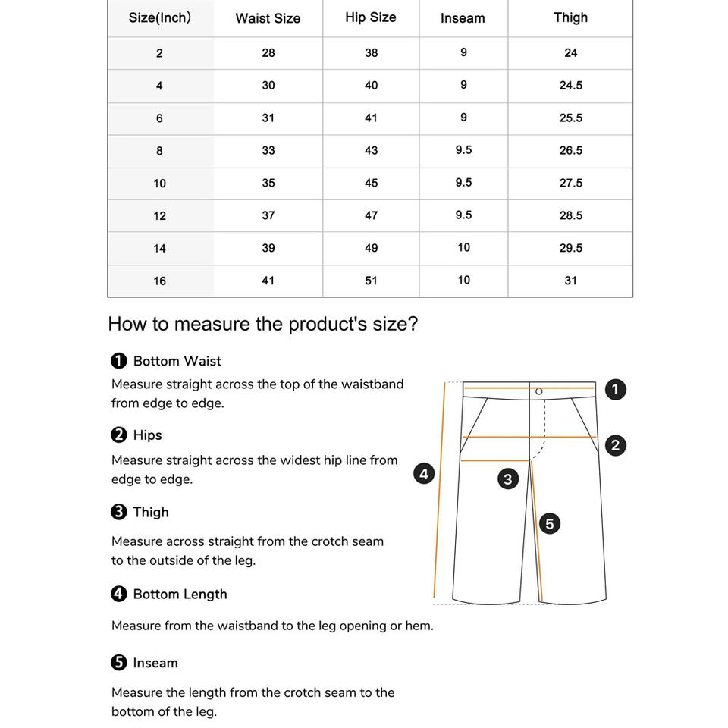Click the number 1 marker beside the shorts diagram
This screenshot has height=728, width=728.
615,389
